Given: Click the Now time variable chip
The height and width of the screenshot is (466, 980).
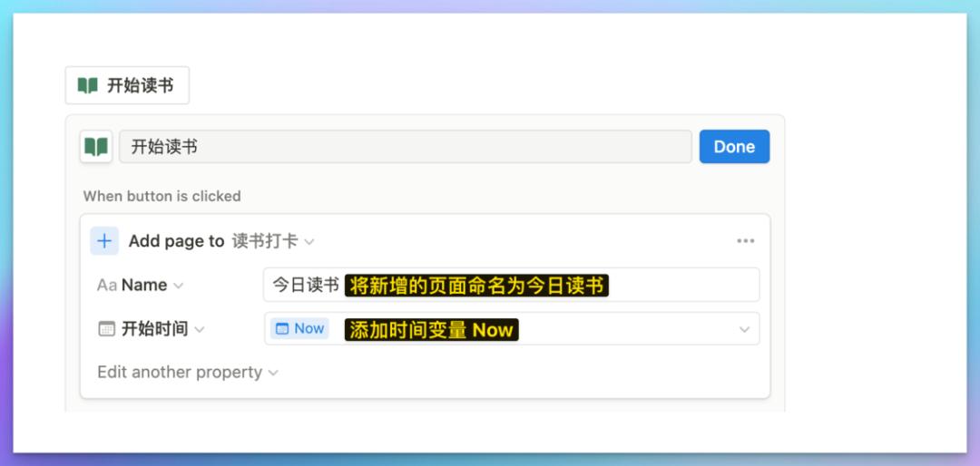Looking at the screenshot, I should [x=300, y=328].
